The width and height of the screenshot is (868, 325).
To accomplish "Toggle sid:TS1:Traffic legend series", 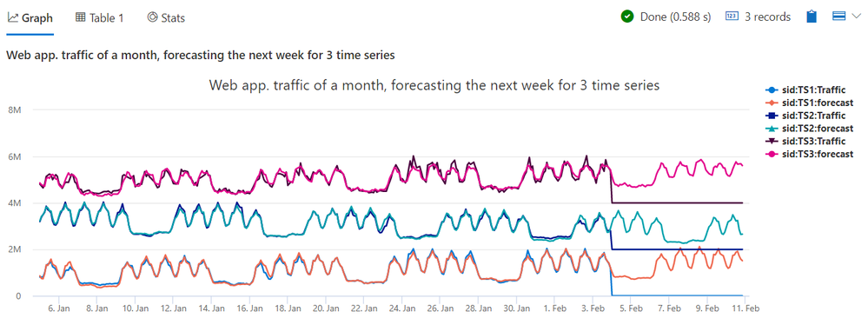I will (809, 90).
